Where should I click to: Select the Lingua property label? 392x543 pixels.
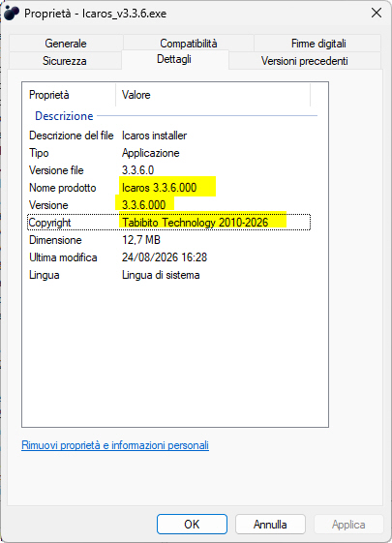pos(45,275)
